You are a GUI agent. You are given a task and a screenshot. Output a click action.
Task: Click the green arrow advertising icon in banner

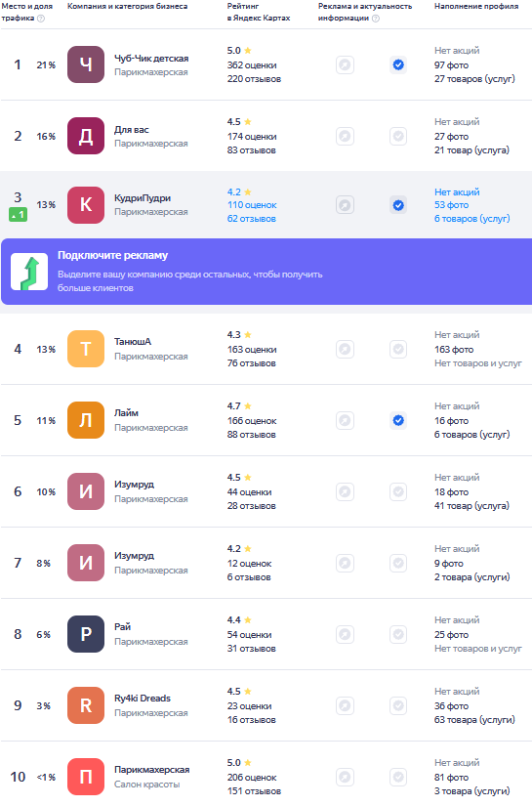[x=29, y=272]
